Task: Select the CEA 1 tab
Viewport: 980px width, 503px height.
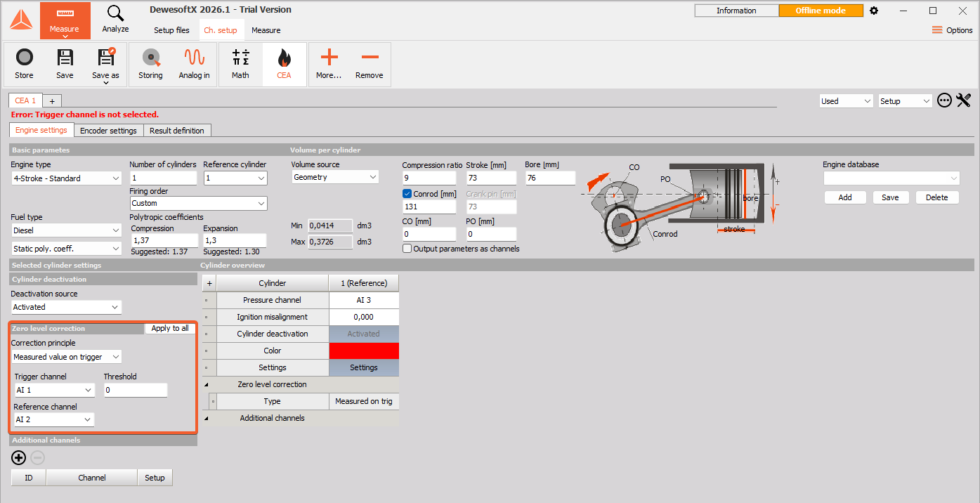Action: point(27,100)
